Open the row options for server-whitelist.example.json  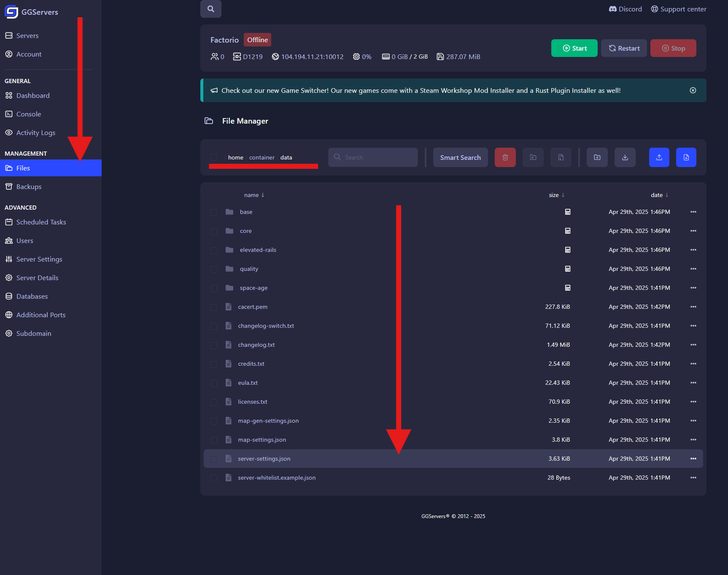point(693,478)
